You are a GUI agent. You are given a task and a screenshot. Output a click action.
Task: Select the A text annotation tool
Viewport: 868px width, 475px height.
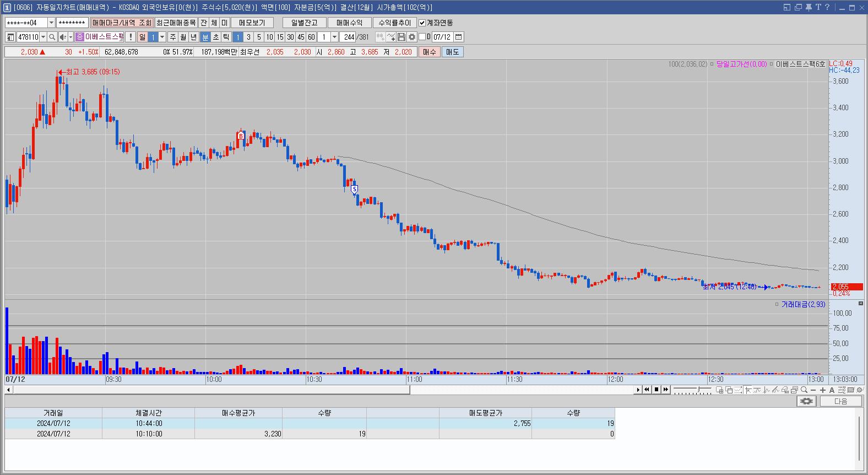click(832, 390)
